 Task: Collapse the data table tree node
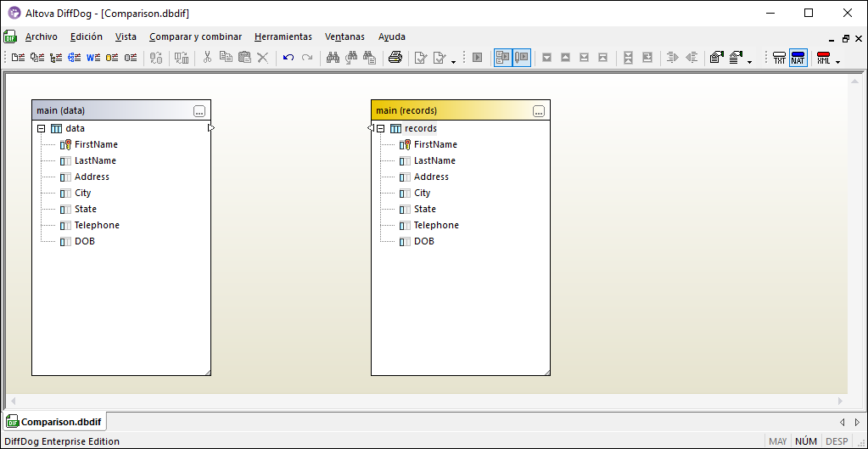click(42, 129)
